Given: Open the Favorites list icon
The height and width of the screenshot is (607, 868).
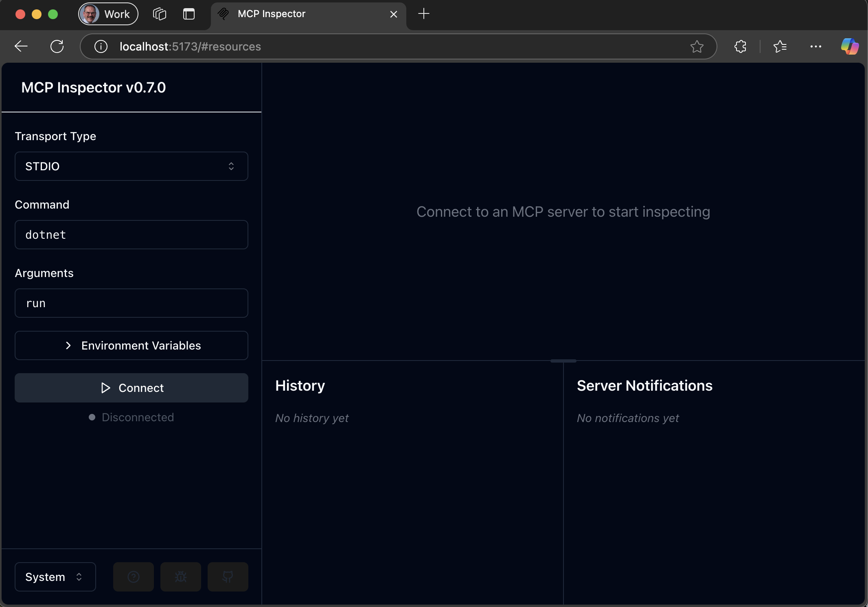Looking at the screenshot, I should [780, 46].
